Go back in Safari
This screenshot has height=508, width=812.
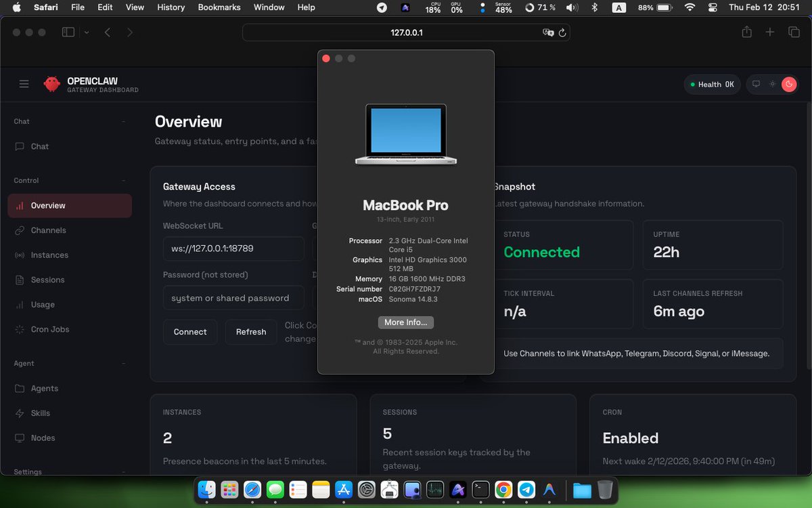coord(107,32)
